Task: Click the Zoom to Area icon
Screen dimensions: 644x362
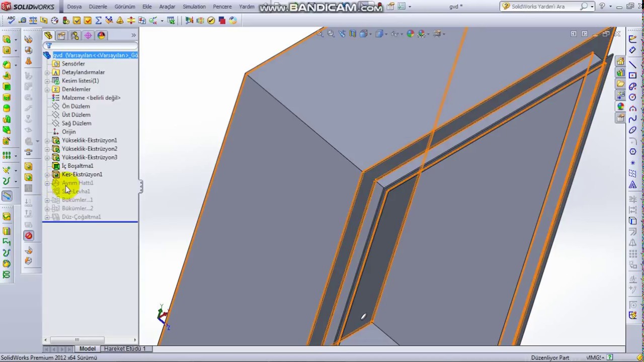Action: coord(331,34)
